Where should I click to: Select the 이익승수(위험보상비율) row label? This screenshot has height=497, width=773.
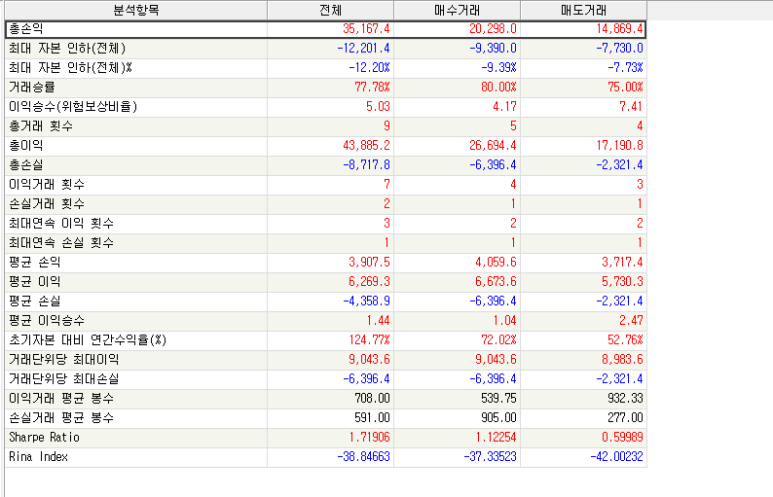coord(73,106)
